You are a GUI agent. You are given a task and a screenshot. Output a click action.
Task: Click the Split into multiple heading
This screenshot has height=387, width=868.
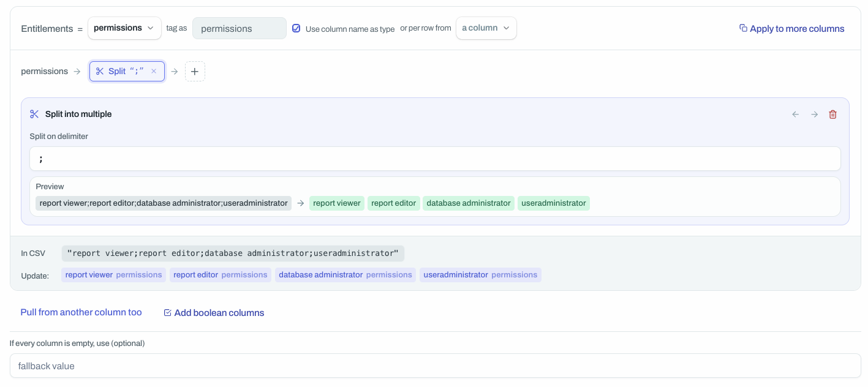[78, 114]
